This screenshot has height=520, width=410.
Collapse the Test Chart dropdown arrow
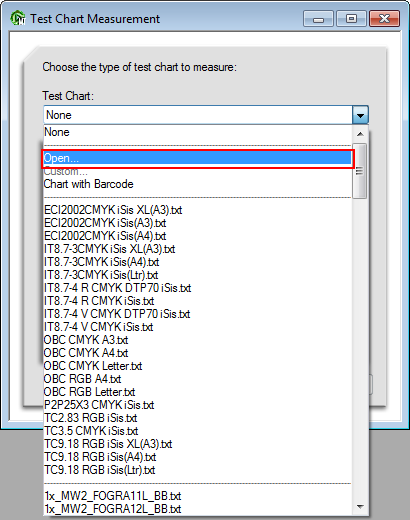360,115
